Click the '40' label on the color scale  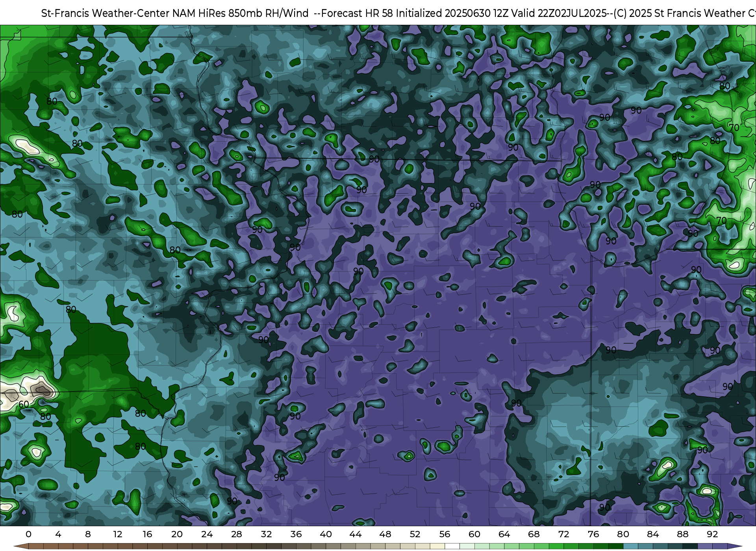326,534
